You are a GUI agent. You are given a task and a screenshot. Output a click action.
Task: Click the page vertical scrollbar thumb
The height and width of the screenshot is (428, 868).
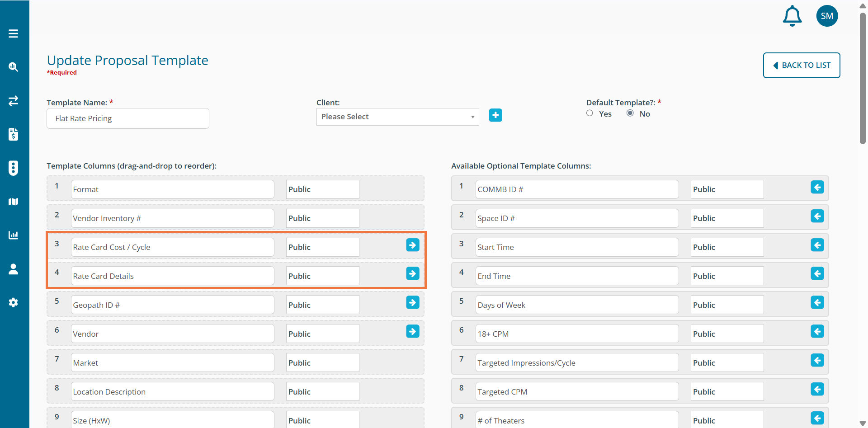(863, 77)
